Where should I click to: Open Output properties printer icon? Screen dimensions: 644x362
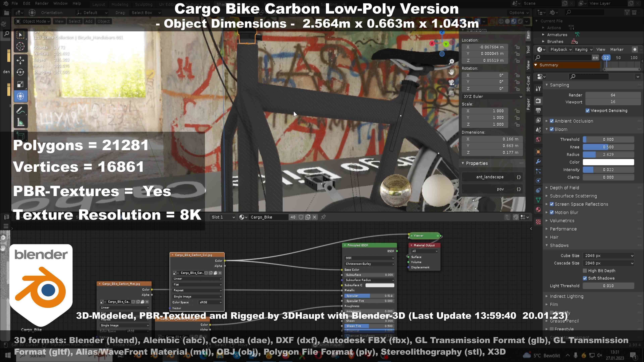pyautogui.click(x=538, y=110)
